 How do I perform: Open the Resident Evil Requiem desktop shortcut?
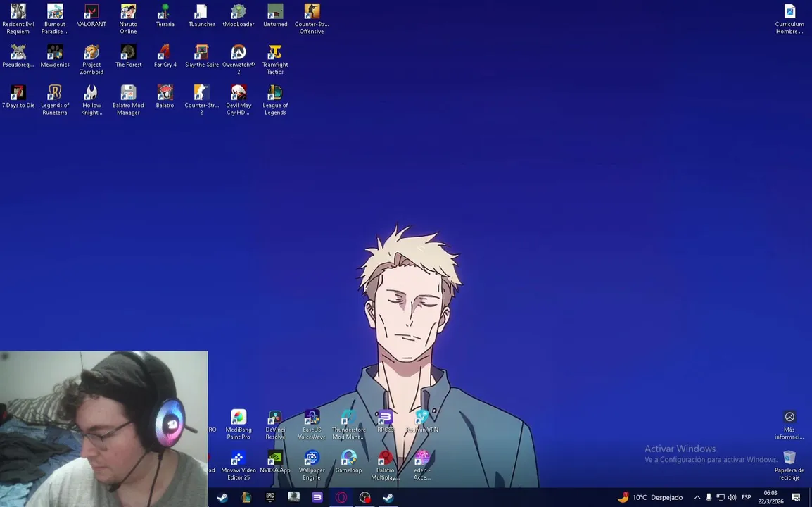(18, 19)
